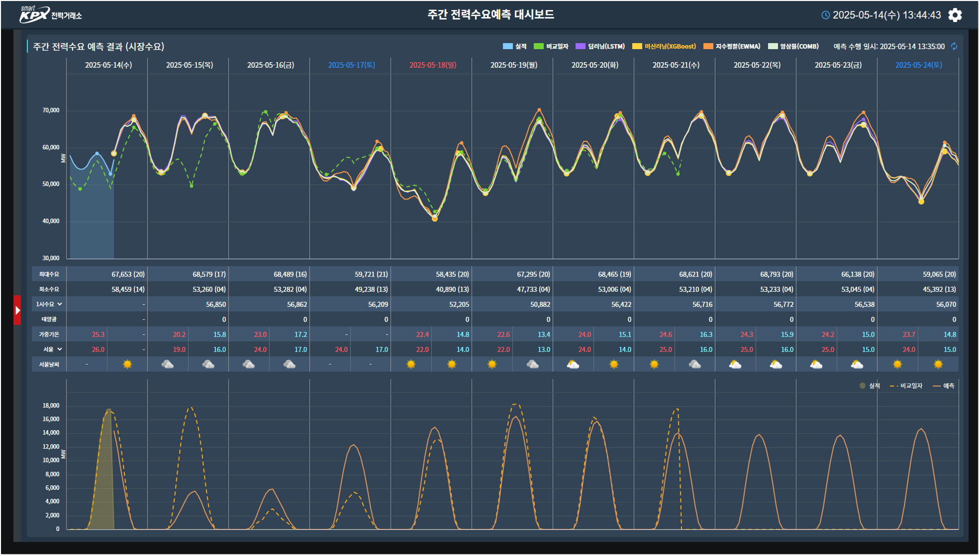Click the clock icon beside the date
The height and width of the screenshot is (556, 980).
(x=826, y=15)
